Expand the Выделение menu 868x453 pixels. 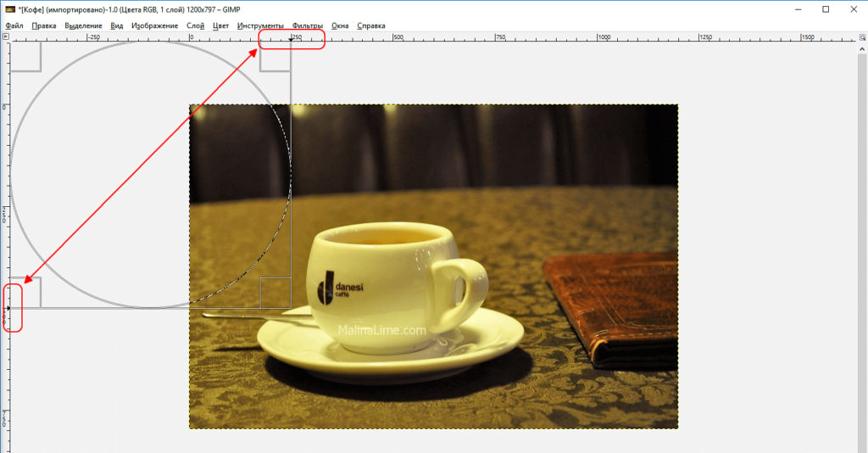[x=83, y=25]
